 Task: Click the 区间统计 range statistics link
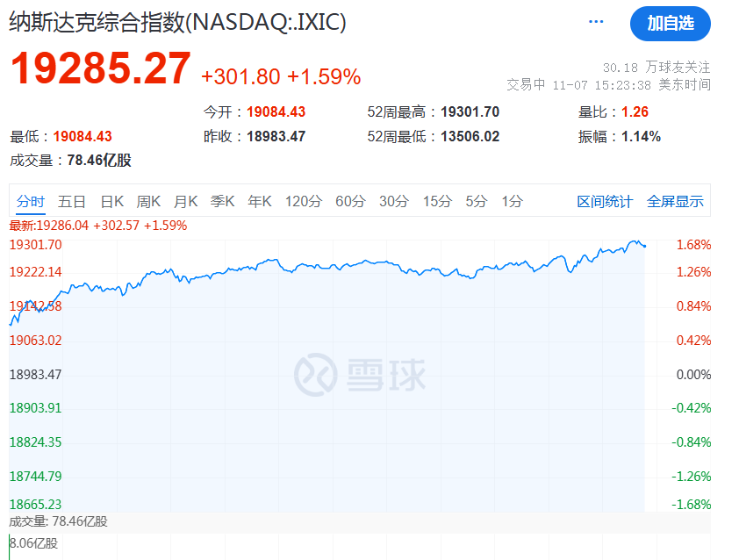coord(605,202)
